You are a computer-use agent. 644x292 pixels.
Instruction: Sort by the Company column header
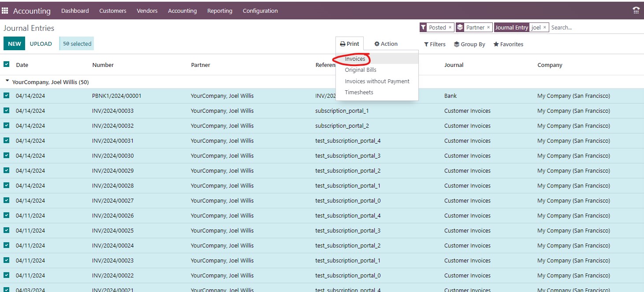pyautogui.click(x=550, y=65)
